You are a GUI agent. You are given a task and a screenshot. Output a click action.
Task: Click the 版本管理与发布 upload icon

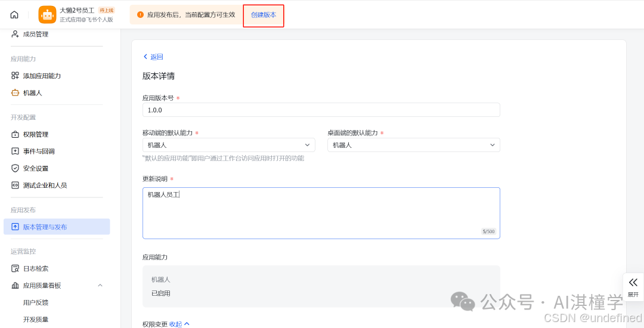click(x=15, y=227)
